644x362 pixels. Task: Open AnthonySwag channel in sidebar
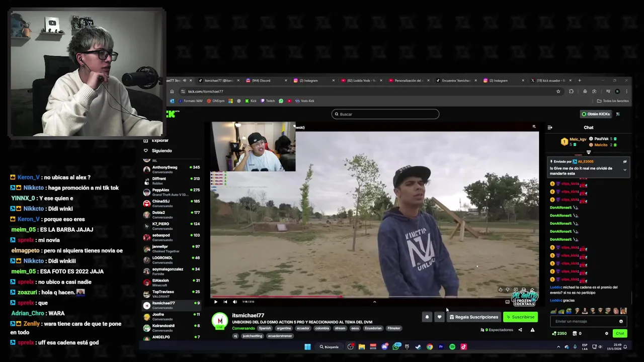[x=171, y=169]
